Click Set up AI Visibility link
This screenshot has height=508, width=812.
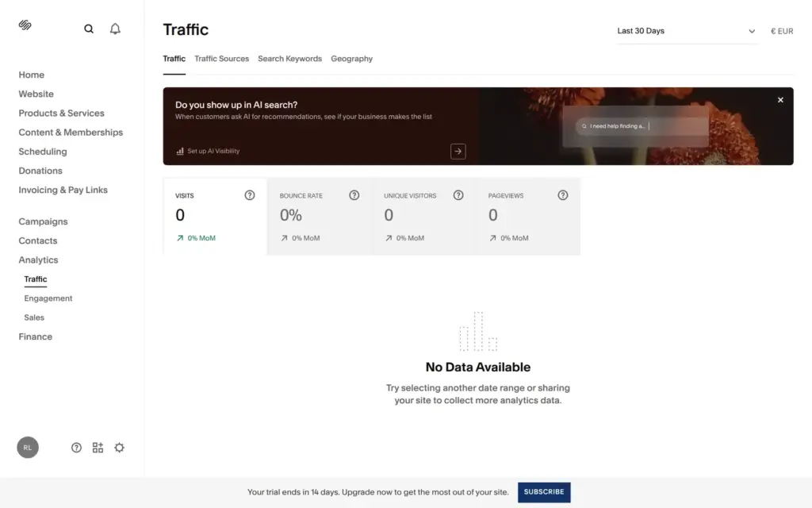pyautogui.click(x=213, y=152)
